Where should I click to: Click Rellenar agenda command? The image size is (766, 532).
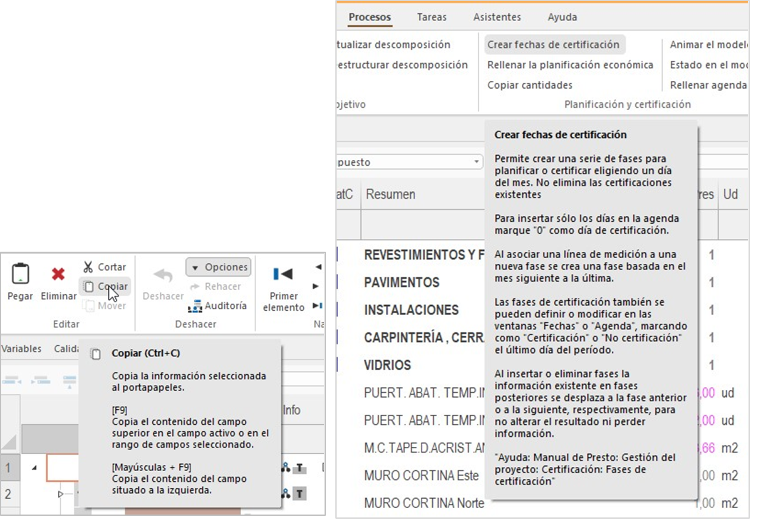pyautogui.click(x=708, y=85)
